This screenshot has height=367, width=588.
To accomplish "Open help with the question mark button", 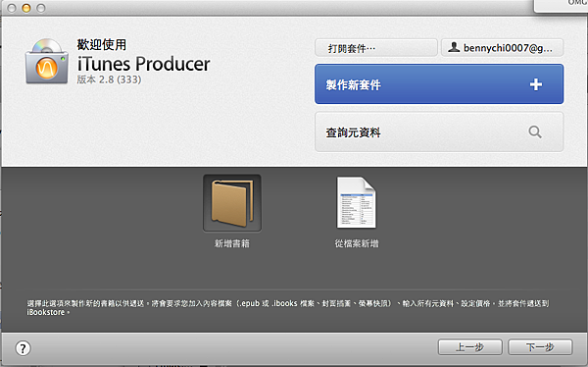I will 23,347.
